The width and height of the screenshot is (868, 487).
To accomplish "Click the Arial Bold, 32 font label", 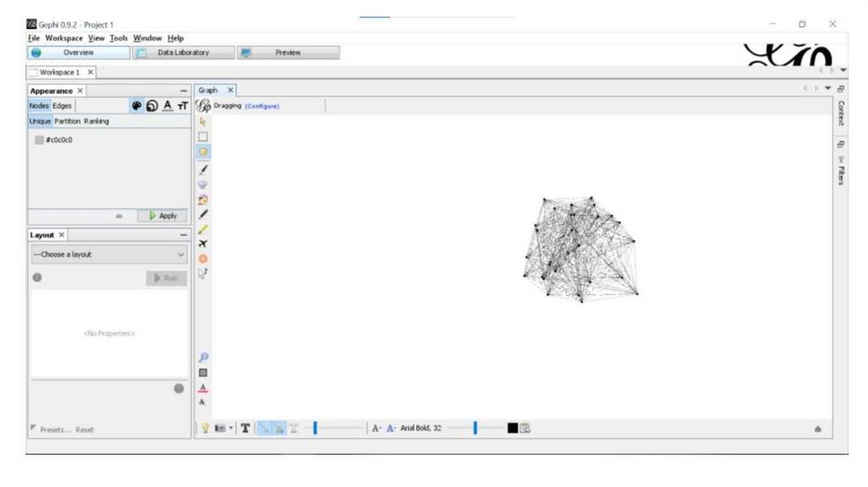I will click(420, 428).
